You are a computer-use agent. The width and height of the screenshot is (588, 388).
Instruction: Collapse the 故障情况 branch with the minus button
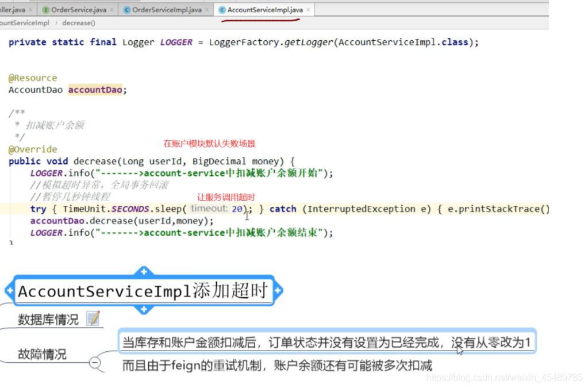[95, 363]
